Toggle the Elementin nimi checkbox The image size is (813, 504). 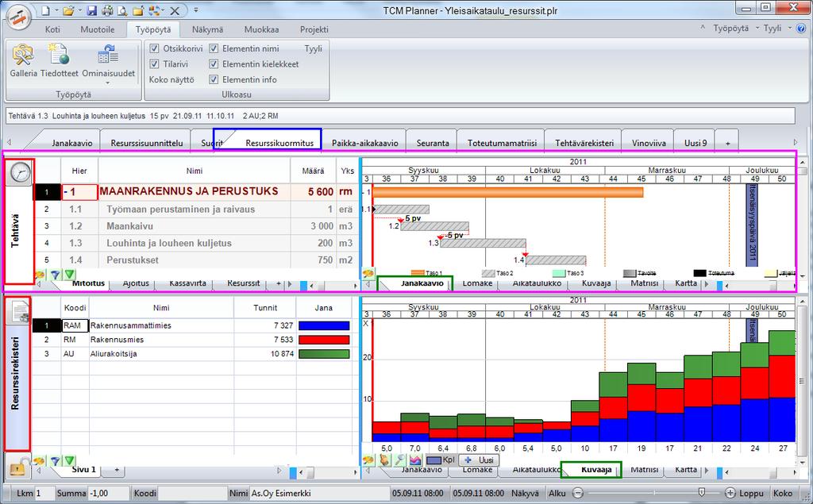tap(214, 48)
